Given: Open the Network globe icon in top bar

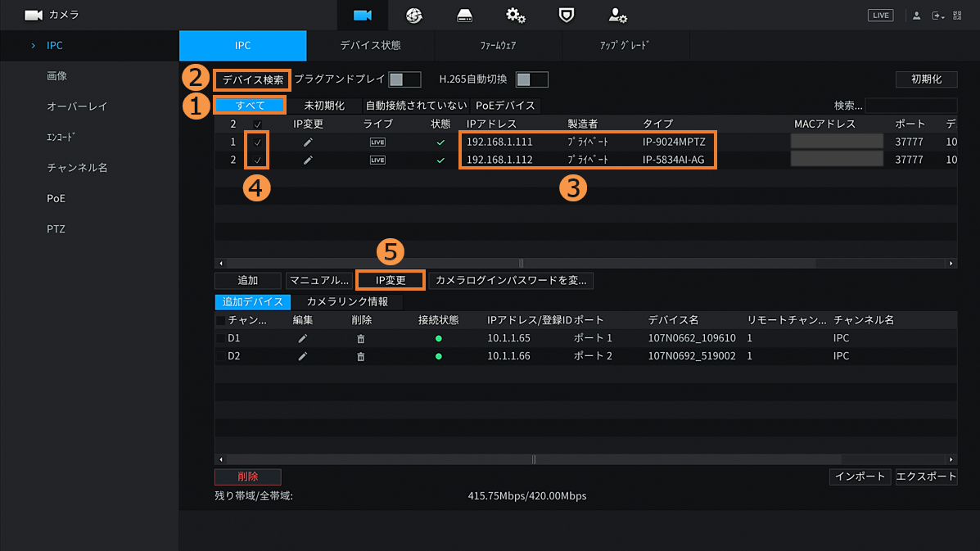Looking at the screenshot, I should pyautogui.click(x=413, y=16).
